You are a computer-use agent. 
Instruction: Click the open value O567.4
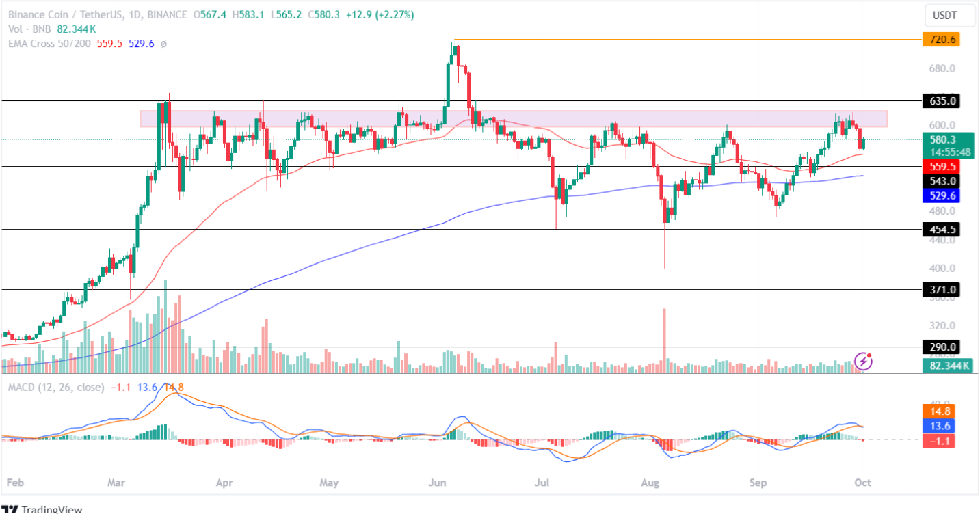click(211, 14)
